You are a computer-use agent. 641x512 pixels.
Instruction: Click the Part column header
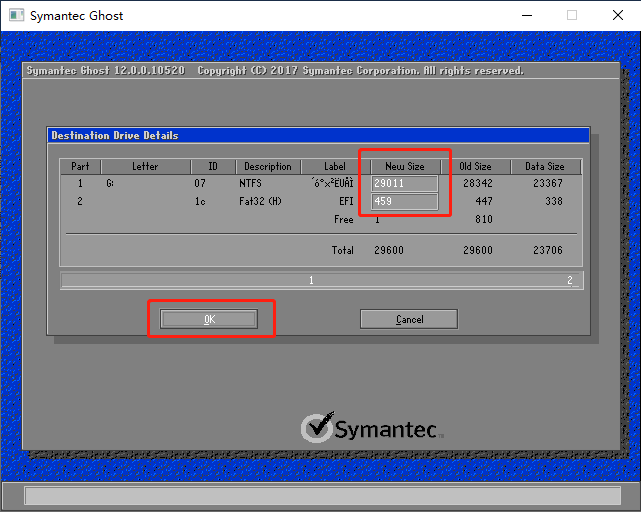pyautogui.click(x=80, y=166)
